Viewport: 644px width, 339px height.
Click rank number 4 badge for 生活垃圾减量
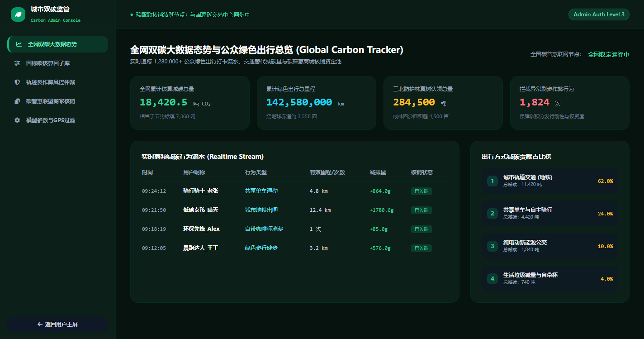(492, 279)
